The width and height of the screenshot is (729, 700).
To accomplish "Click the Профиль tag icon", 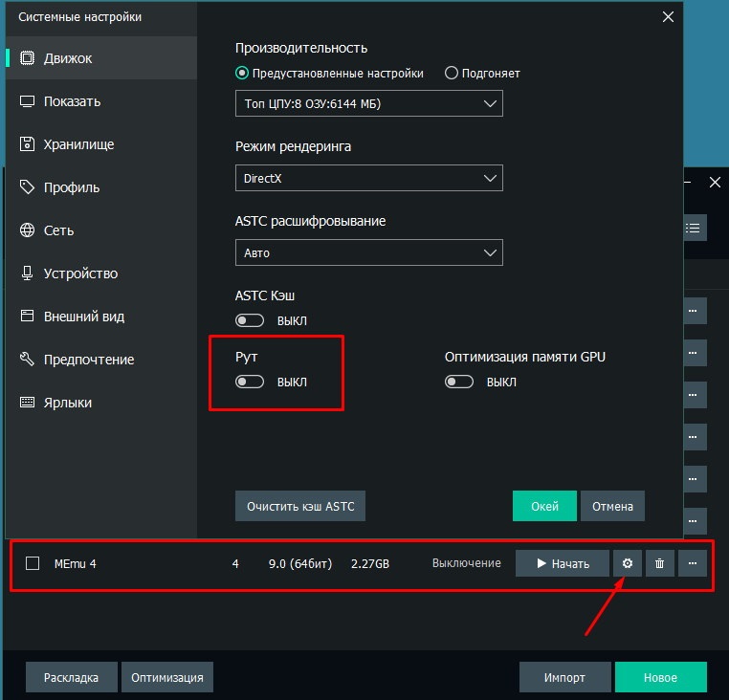I will (27, 187).
